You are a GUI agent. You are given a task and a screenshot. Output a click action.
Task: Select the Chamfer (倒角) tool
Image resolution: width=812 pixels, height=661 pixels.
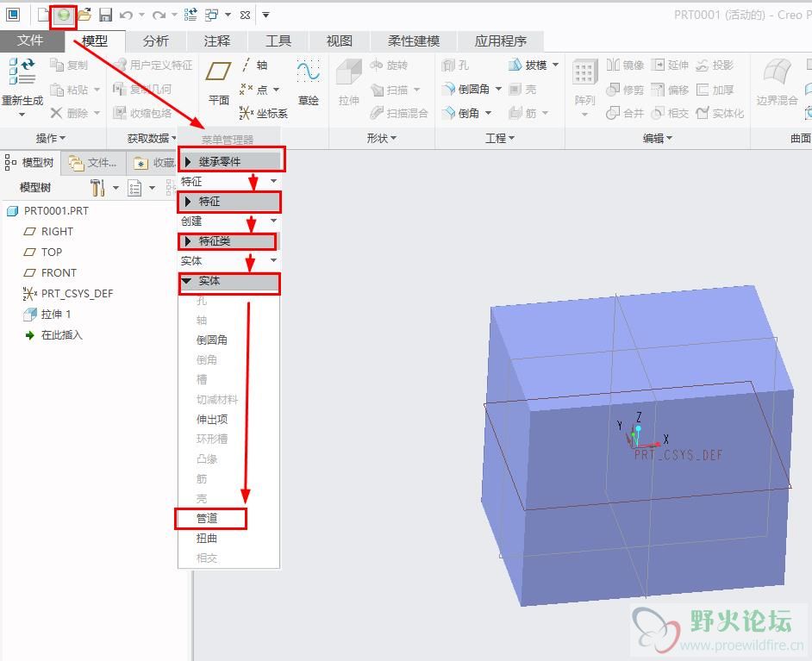click(460, 113)
